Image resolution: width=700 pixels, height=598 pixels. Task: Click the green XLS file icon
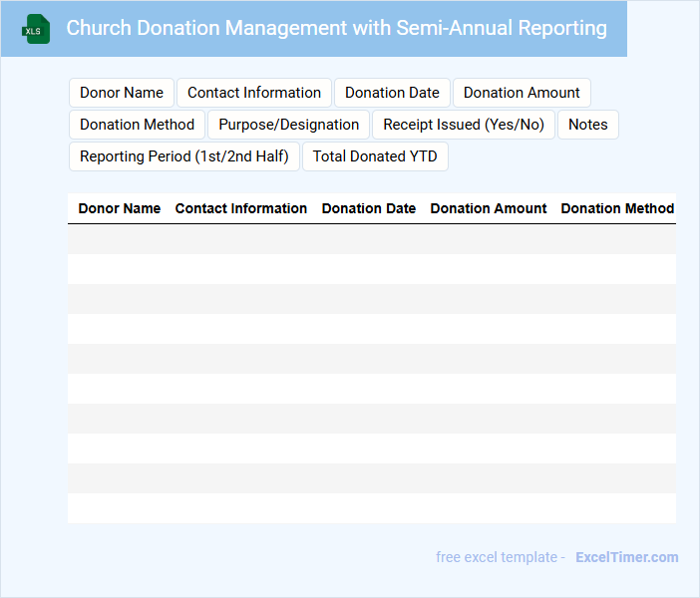[37, 29]
